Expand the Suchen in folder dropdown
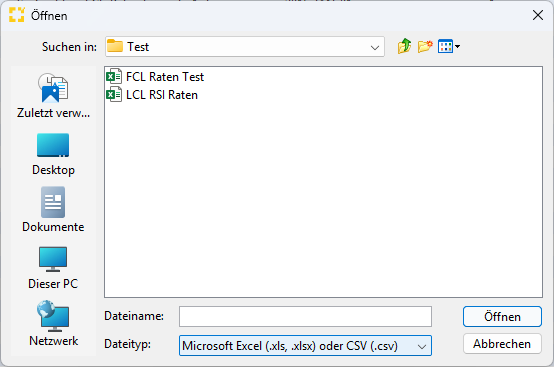The image size is (554, 367). pyautogui.click(x=375, y=47)
